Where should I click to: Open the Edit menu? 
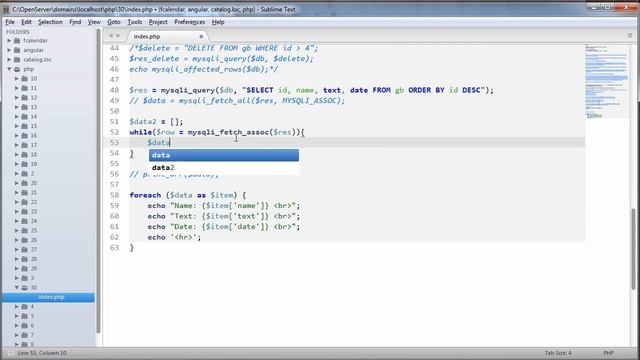click(x=26, y=22)
